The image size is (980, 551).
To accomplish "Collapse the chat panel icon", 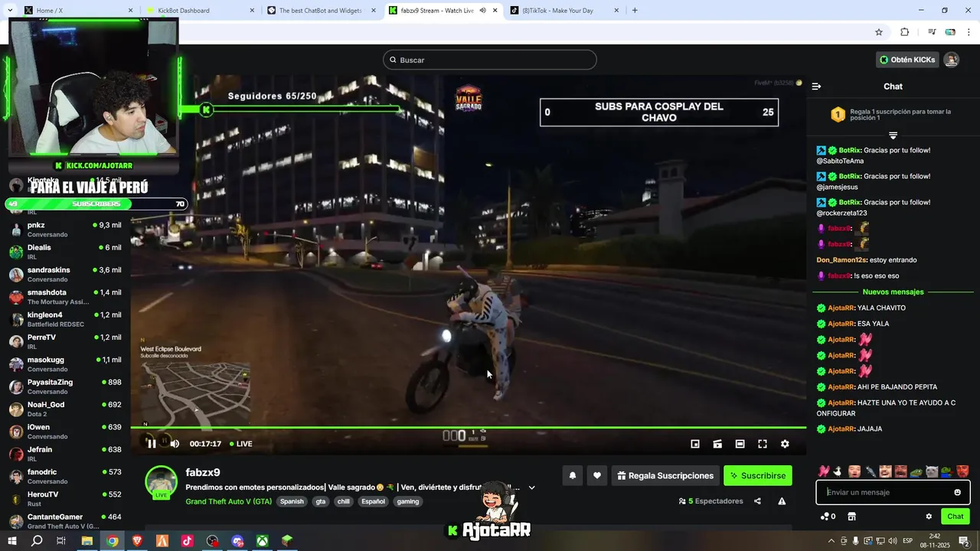I will 816,86.
